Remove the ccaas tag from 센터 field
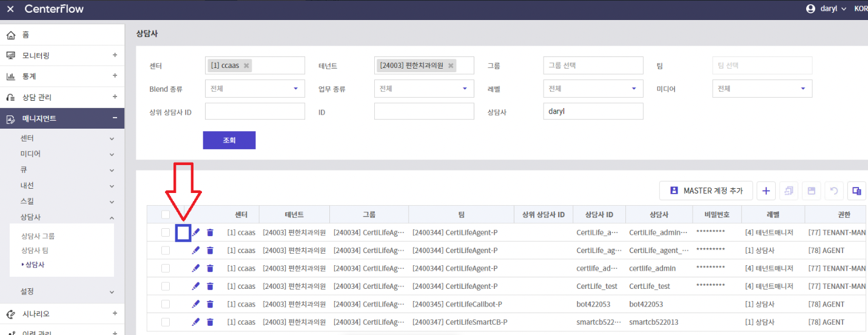The width and height of the screenshot is (868, 335). point(246,66)
